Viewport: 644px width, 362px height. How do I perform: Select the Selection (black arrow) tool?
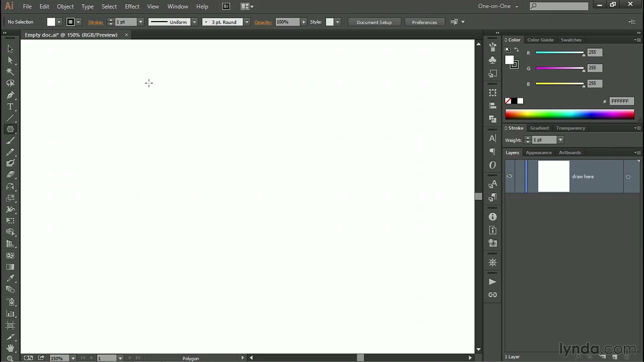click(10, 49)
